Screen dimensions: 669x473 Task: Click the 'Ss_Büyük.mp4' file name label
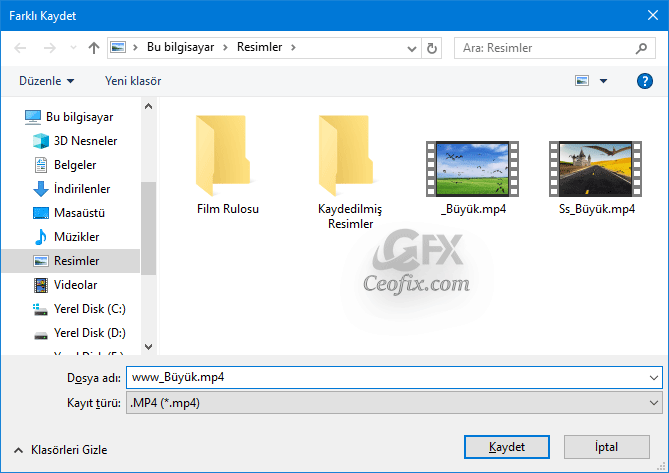point(597,209)
